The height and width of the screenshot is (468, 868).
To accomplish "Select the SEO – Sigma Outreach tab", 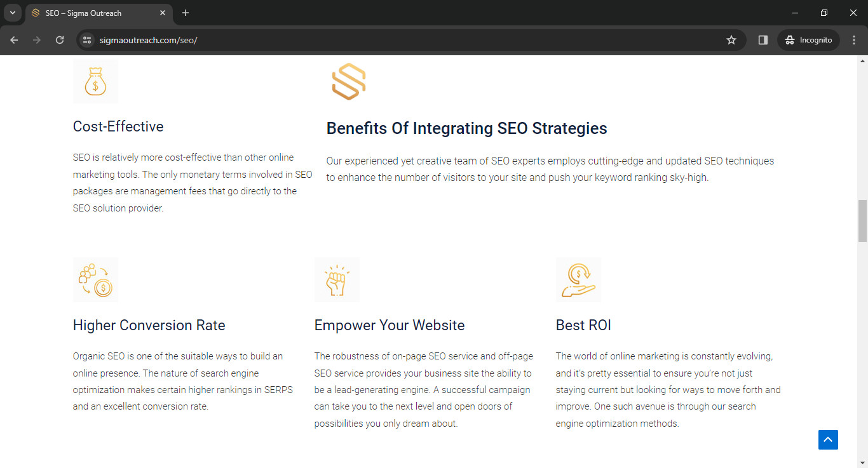I will pos(95,13).
